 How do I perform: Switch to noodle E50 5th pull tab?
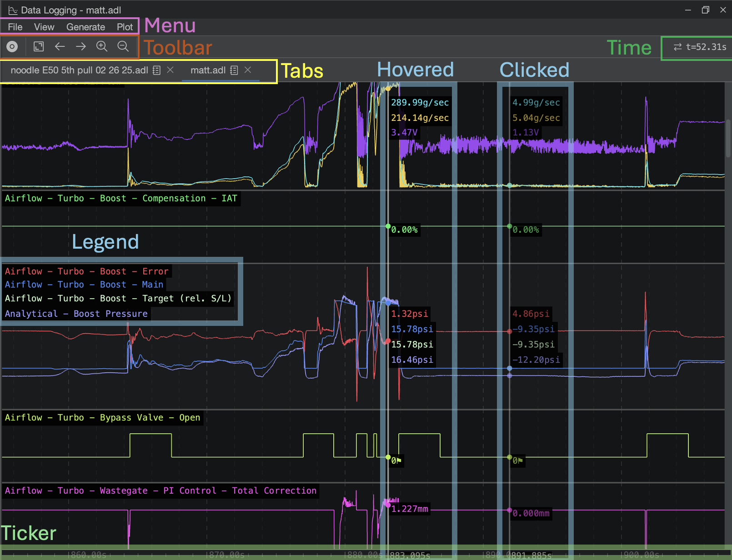click(x=79, y=70)
